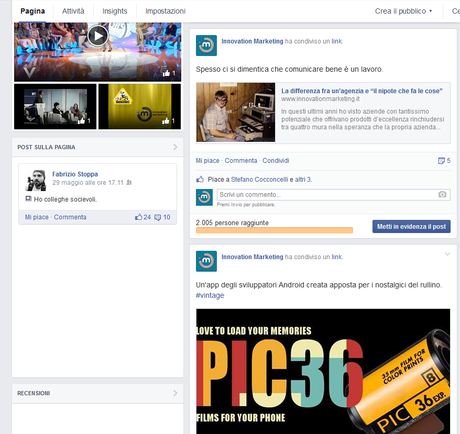Like Fabrizio Stoppa's post with Mi piace

point(37,217)
